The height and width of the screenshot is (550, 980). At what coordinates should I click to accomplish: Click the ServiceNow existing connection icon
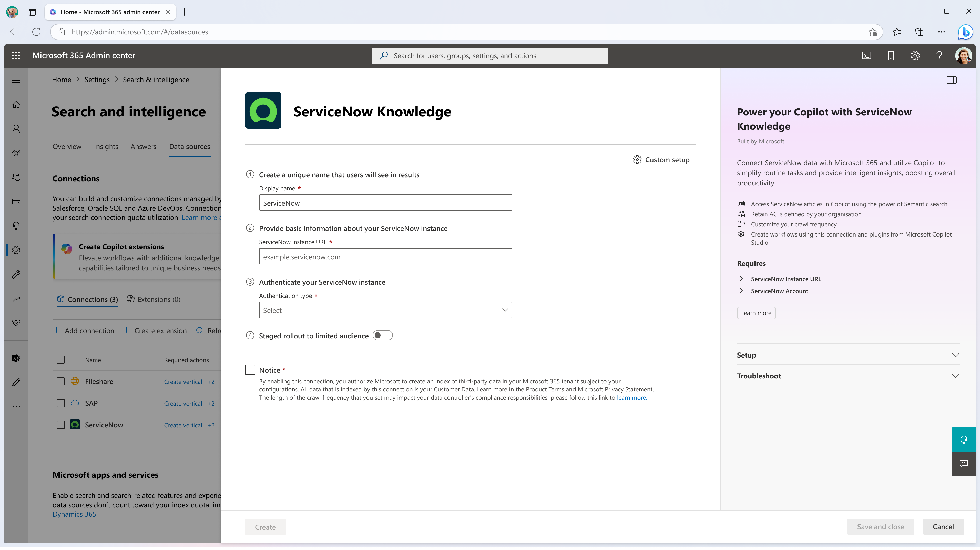[x=75, y=424]
